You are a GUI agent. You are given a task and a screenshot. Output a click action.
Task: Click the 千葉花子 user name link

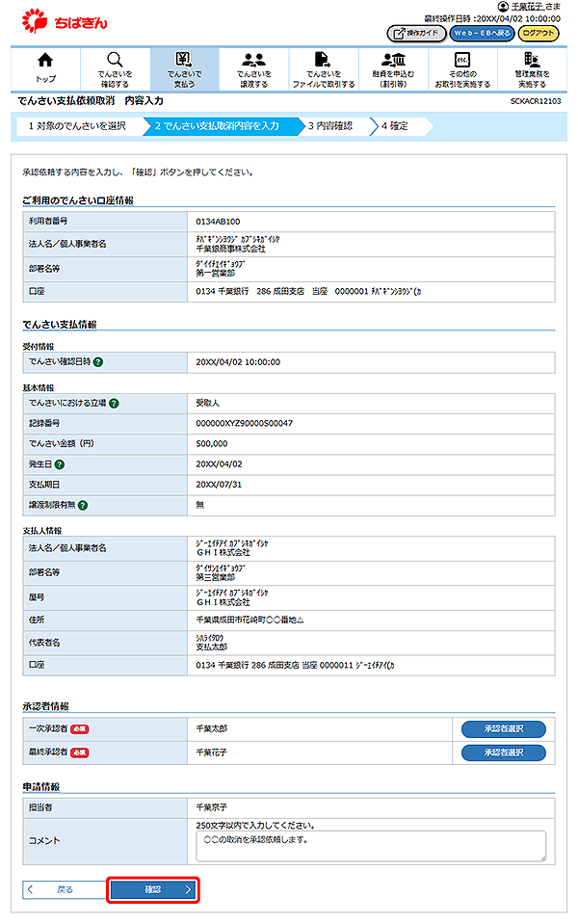pyautogui.click(x=527, y=7)
